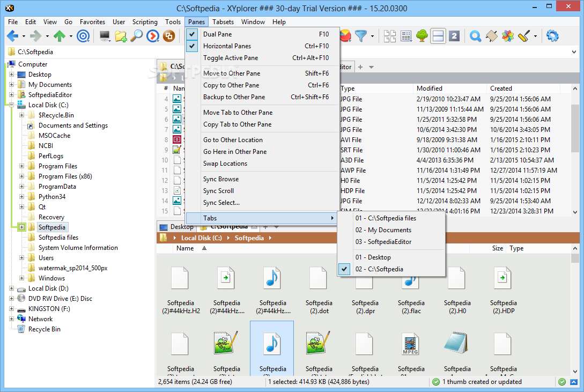Expand the Softpedia folder tree node
This screenshot has width=584, height=392.
21,227
